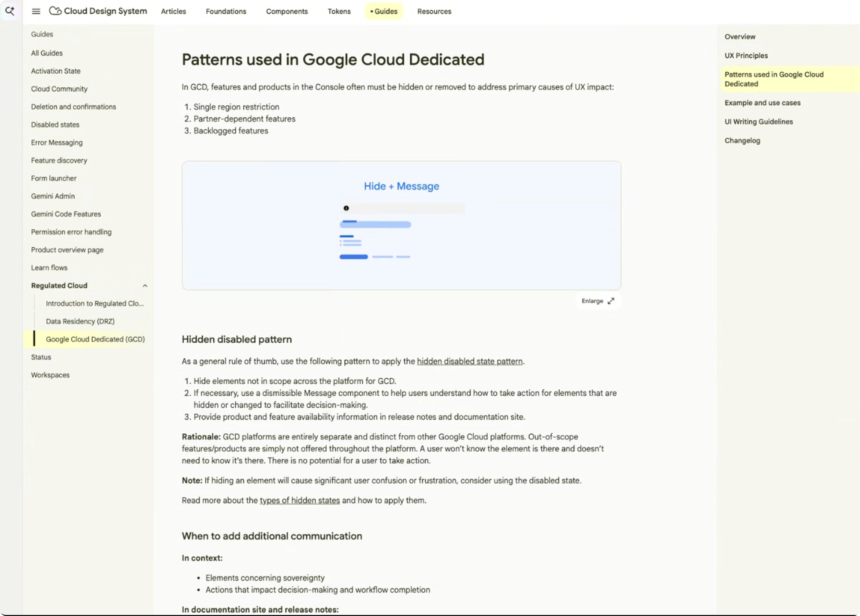Open the Status guide
This screenshot has width=860, height=616.
pos(41,357)
